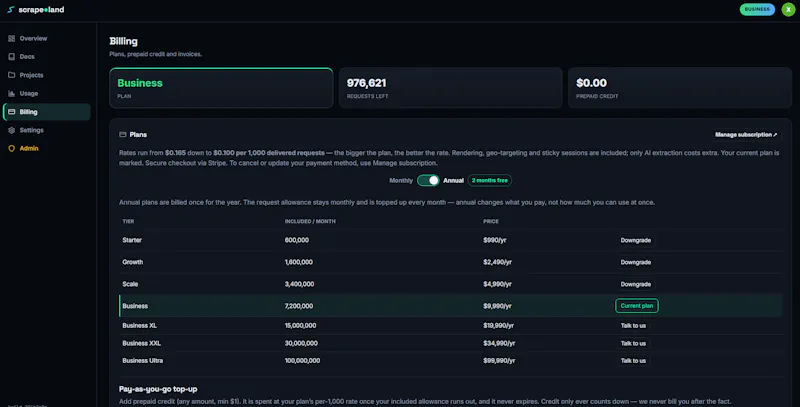
Task: Click the Growth tier name
Action: pos(133,262)
